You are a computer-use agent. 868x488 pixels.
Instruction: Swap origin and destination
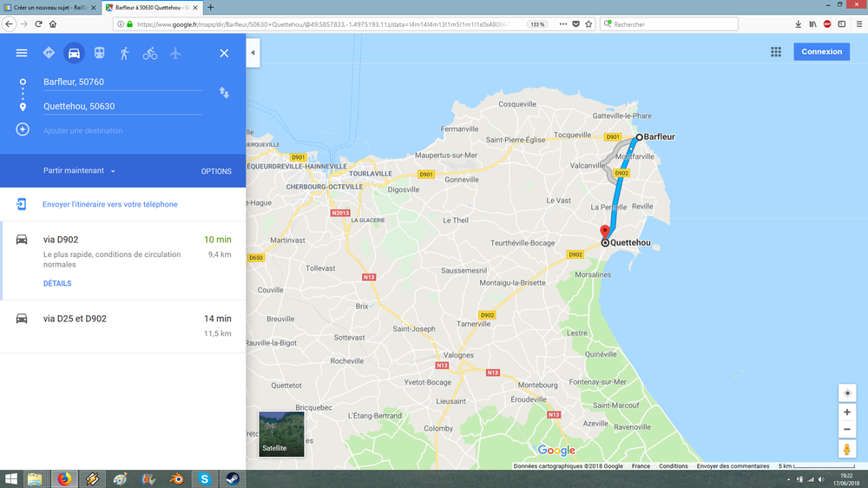(224, 93)
